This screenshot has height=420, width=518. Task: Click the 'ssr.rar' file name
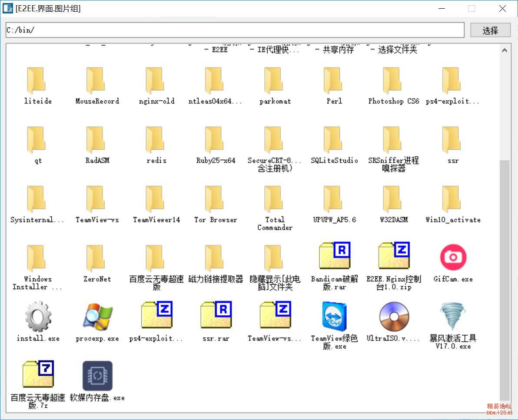216,338
